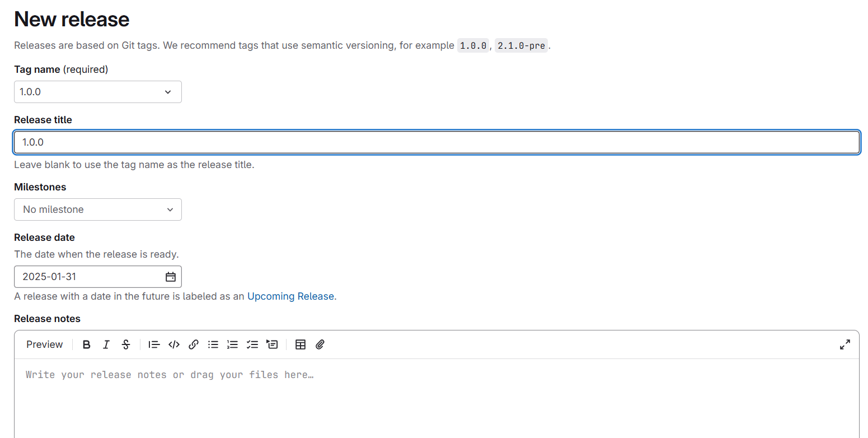Add a numbered list
Image resolution: width=868 pixels, height=438 pixels.
[x=233, y=344]
